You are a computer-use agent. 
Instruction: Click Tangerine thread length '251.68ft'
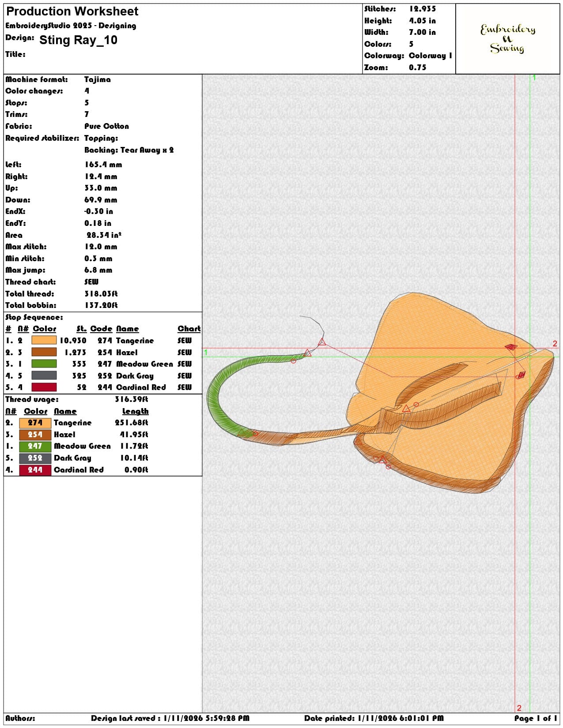132,423
